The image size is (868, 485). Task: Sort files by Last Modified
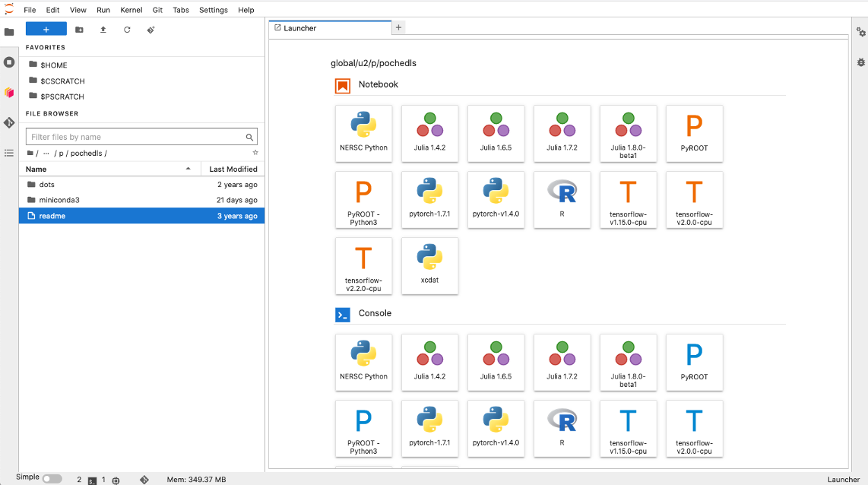233,169
